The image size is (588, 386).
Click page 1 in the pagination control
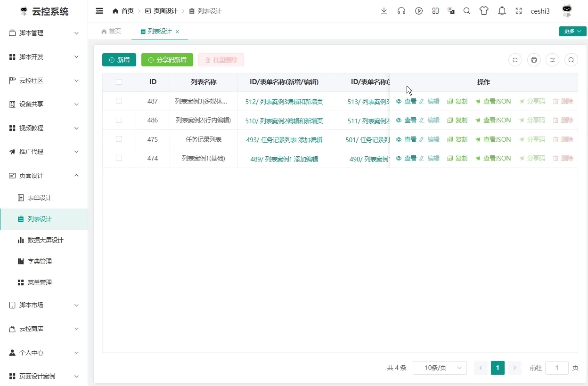point(498,368)
